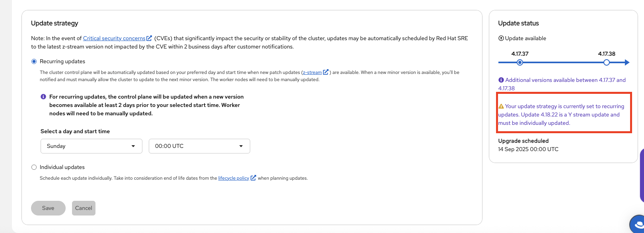Click external icon next to Critical security concerns
Image resolution: width=644 pixels, height=233 pixels.
click(x=149, y=39)
